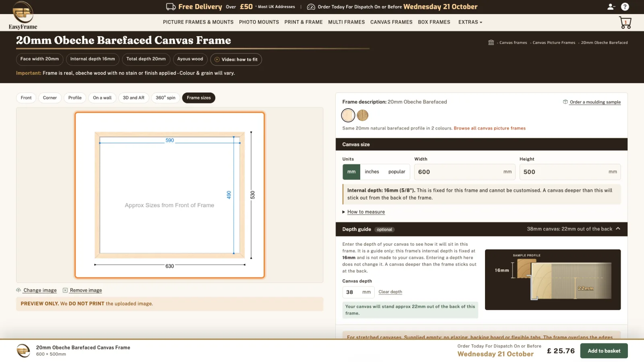Play Video: how to fit
Screen dimensions: 644x362
click(x=236, y=60)
